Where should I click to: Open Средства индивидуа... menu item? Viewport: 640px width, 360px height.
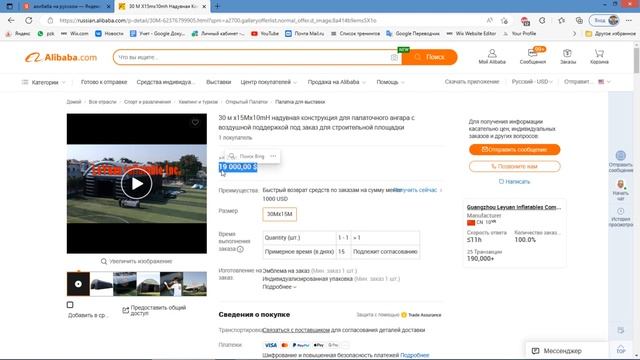pyautogui.click(x=166, y=82)
